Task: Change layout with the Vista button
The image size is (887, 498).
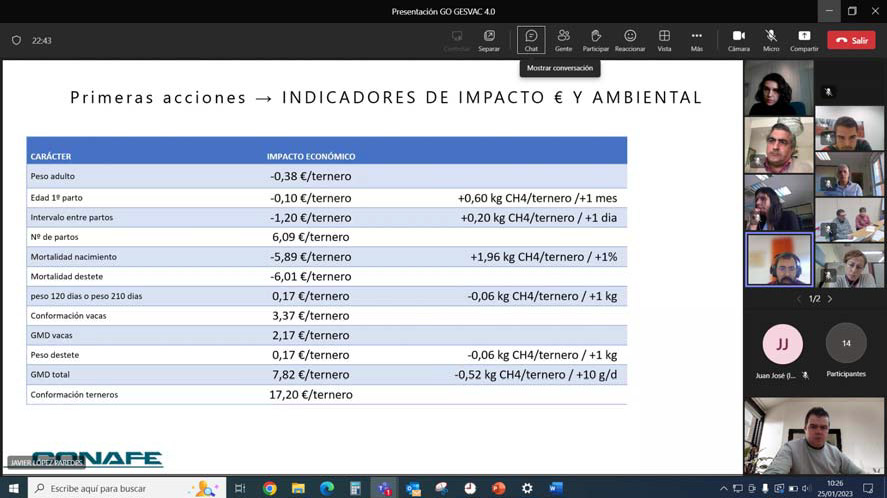Action: click(x=664, y=40)
